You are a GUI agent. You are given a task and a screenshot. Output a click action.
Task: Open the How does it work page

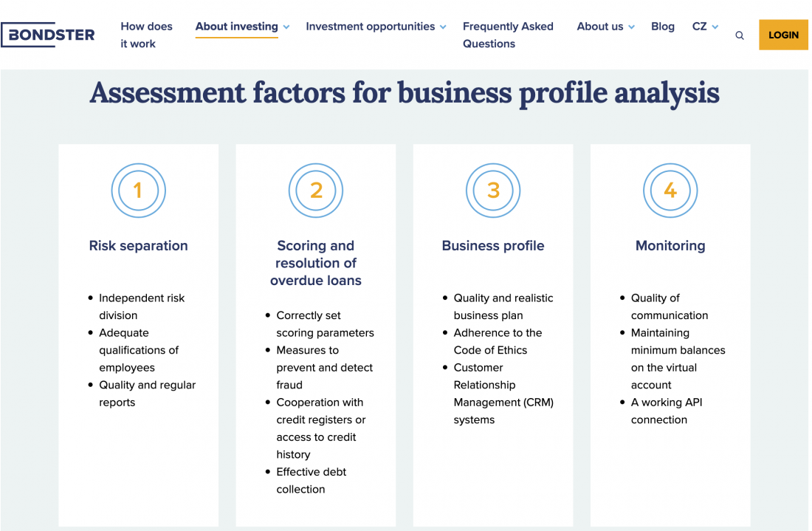click(x=147, y=35)
